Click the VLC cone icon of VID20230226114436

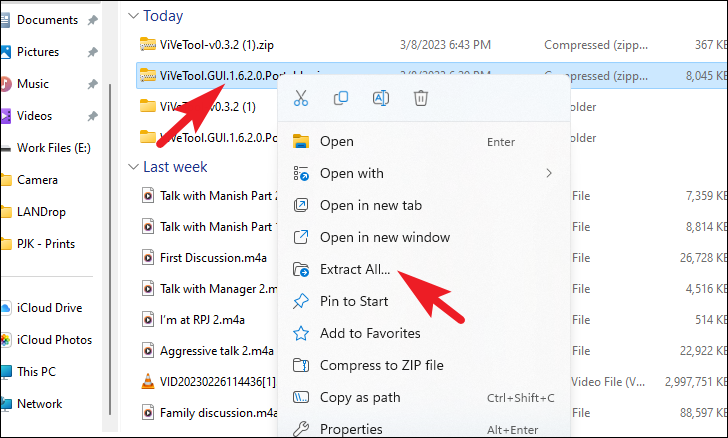tap(148, 381)
